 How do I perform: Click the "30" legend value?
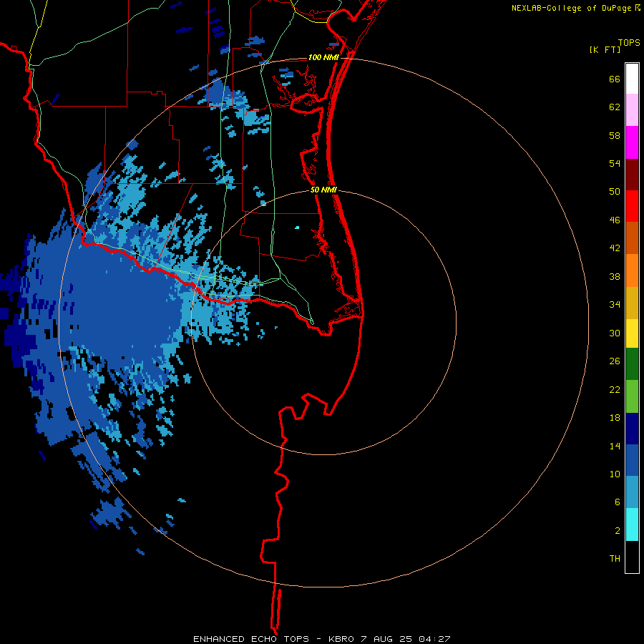pyautogui.click(x=615, y=333)
